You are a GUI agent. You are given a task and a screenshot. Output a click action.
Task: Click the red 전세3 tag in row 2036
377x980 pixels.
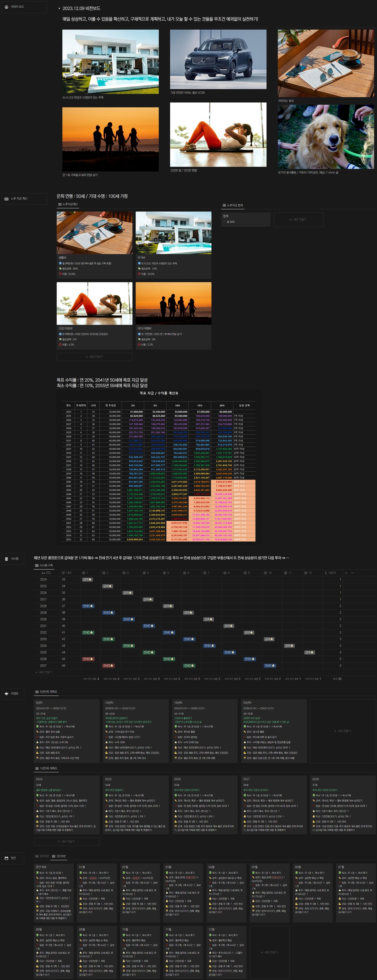(x=88, y=659)
